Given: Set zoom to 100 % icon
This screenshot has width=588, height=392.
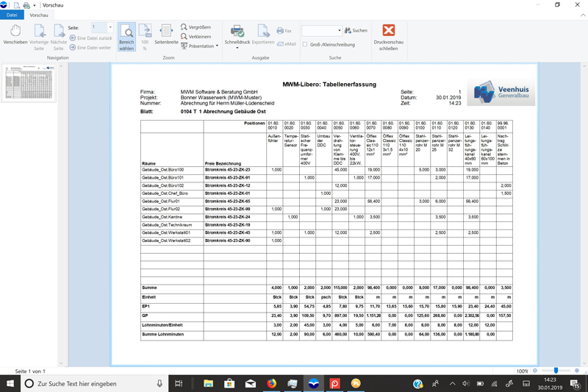Looking at the screenshot, I should click(146, 35).
